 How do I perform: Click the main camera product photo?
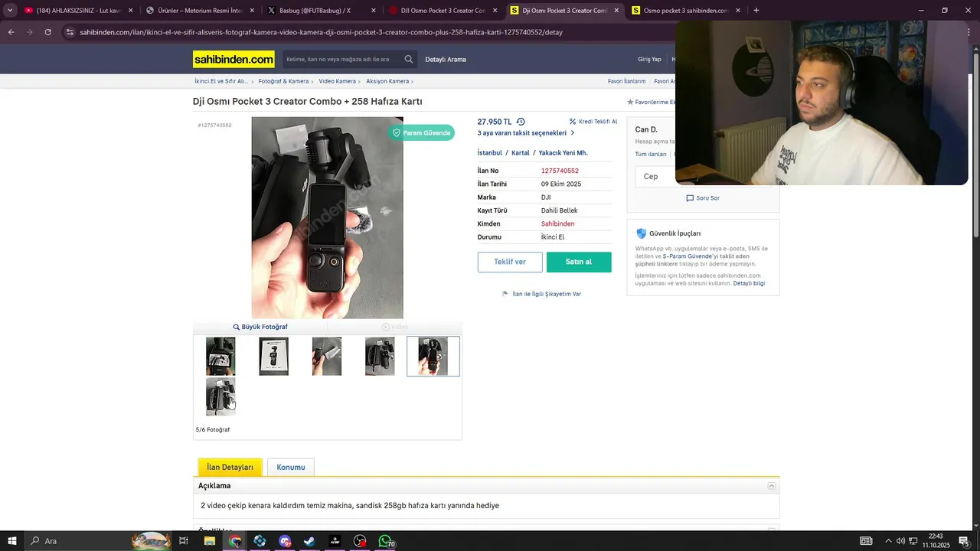(327, 217)
